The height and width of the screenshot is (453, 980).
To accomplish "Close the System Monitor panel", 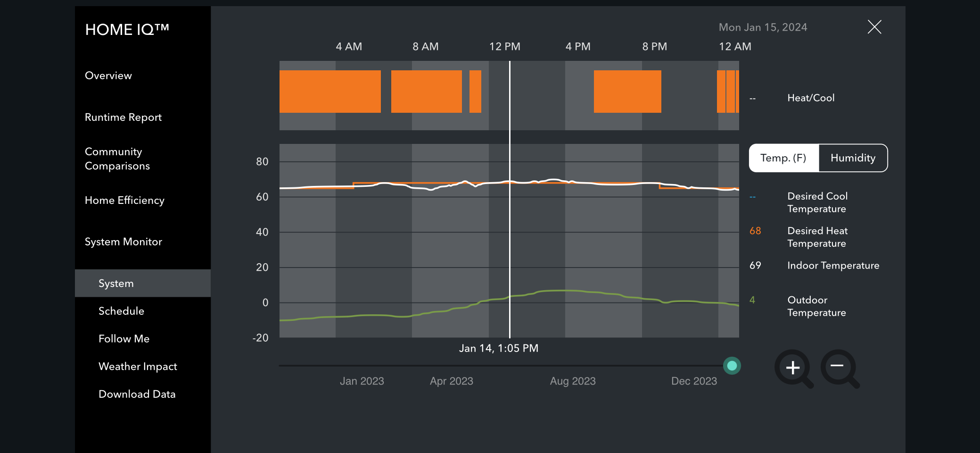I will (x=874, y=27).
